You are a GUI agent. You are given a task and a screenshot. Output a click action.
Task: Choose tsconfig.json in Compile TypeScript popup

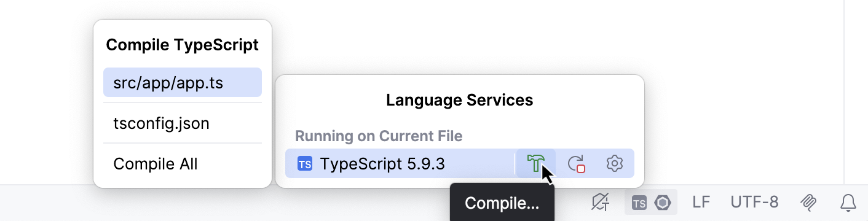tap(183, 123)
